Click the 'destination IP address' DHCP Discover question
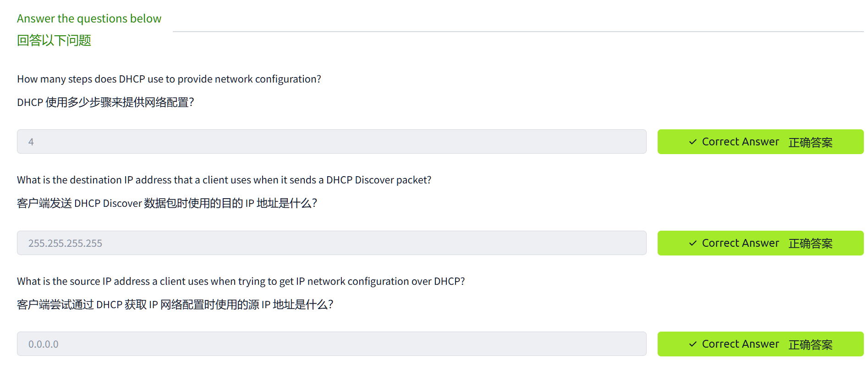868x366 pixels. pos(224,180)
